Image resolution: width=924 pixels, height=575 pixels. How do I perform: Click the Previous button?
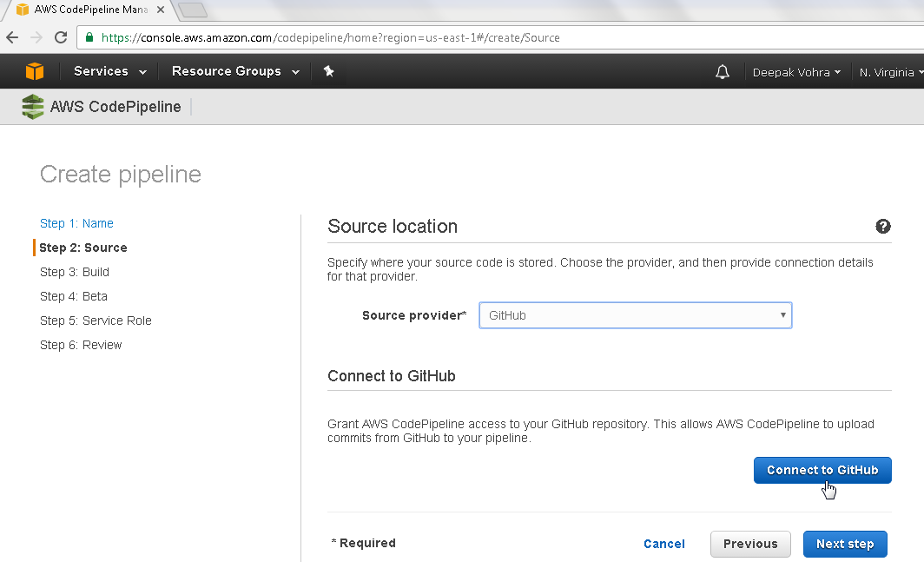[x=750, y=544]
